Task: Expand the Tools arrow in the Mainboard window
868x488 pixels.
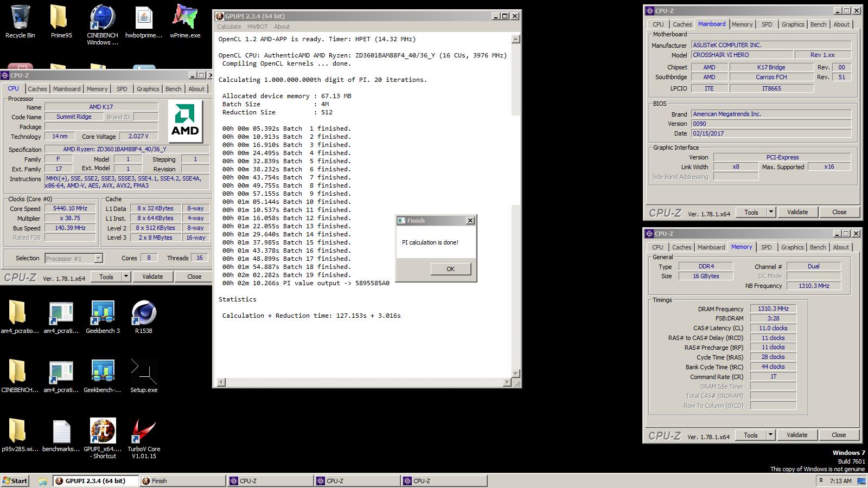Action: point(771,213)
